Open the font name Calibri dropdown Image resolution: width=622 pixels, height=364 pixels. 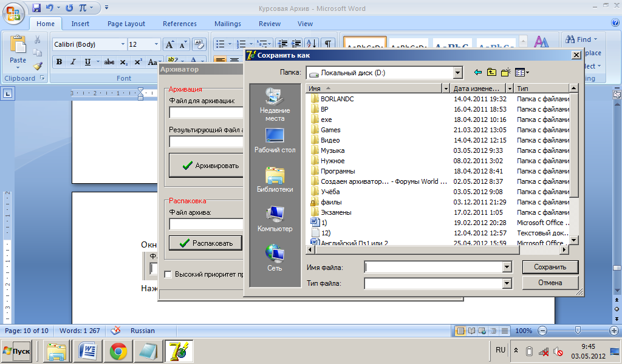coord(123,44)
